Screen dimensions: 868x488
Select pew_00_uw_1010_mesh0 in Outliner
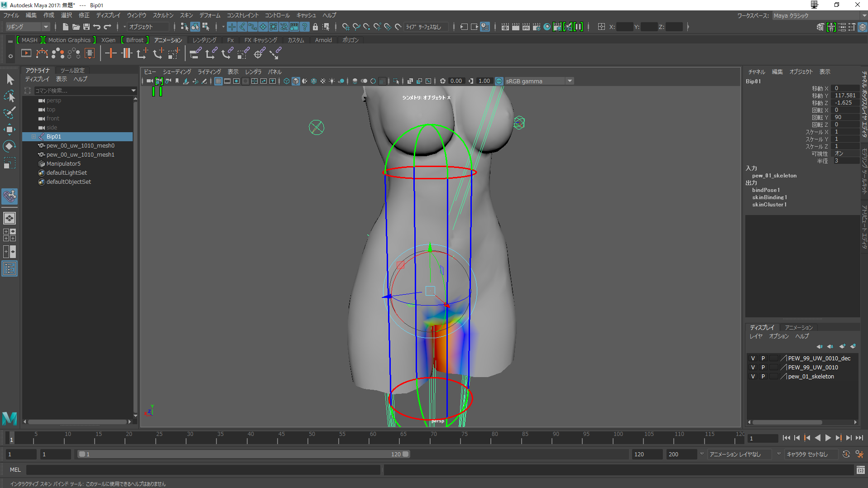(80, 146)
